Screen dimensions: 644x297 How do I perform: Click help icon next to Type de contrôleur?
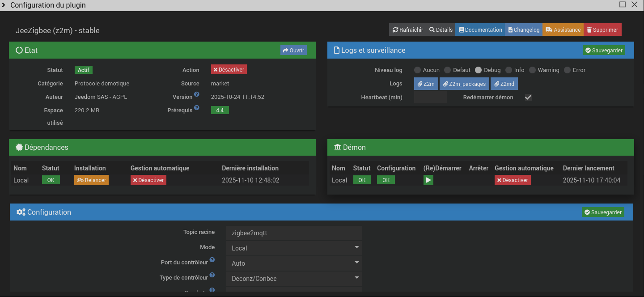[x=212, y=275]
